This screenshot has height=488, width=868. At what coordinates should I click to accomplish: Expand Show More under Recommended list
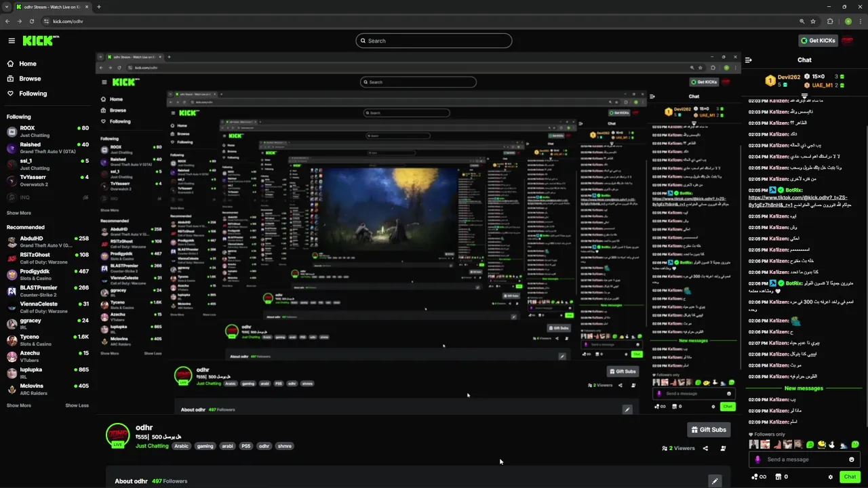[19, 405]
